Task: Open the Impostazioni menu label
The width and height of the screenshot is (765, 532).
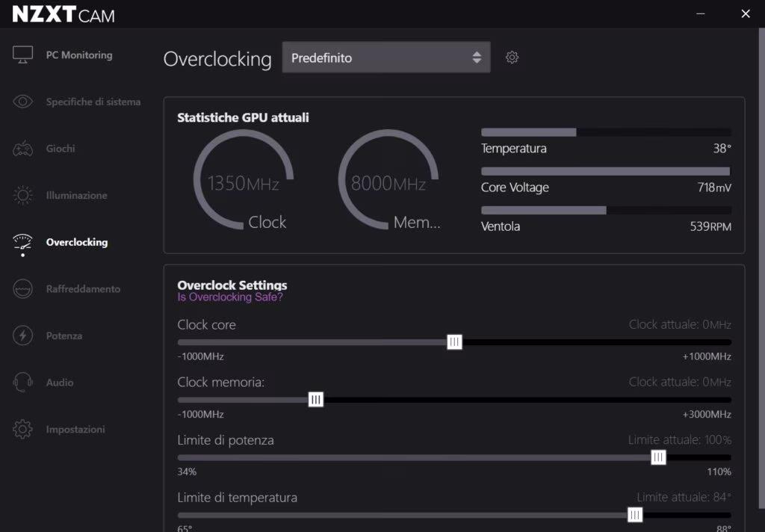Action: tap(75, 430)
